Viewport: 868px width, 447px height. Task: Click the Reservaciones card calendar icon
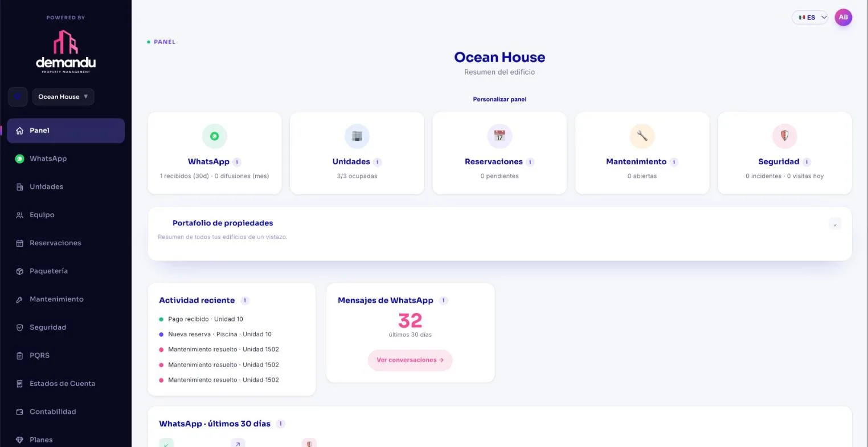click(x=499, y=136)
